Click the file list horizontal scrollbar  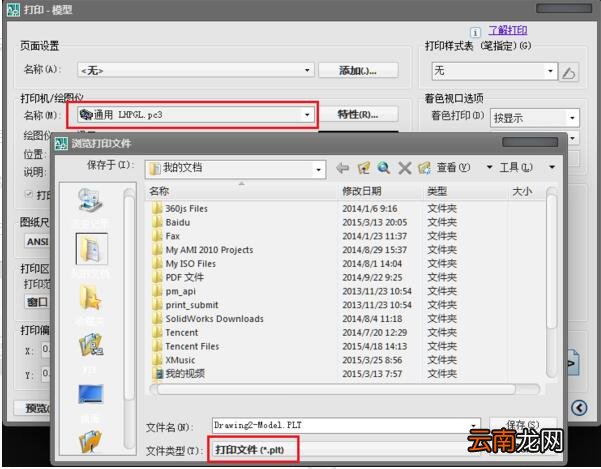[345, 390]
